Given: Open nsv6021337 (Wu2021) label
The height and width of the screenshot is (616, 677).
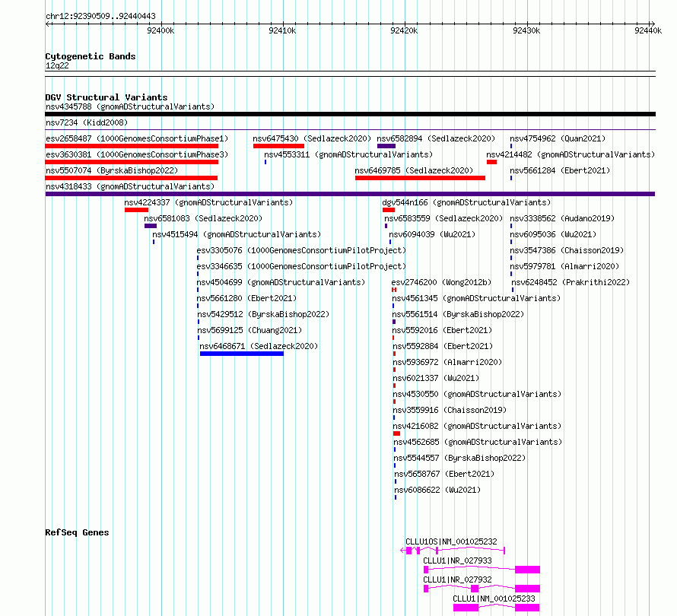Looking at the screenshot, I should [x=436, y=378].
